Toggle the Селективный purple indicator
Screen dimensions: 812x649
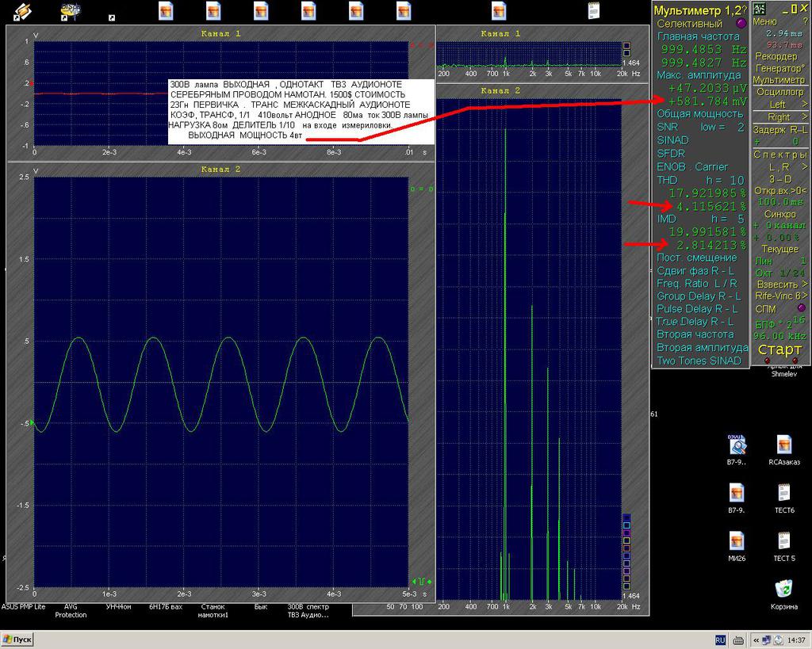click(x=741, y=23)
